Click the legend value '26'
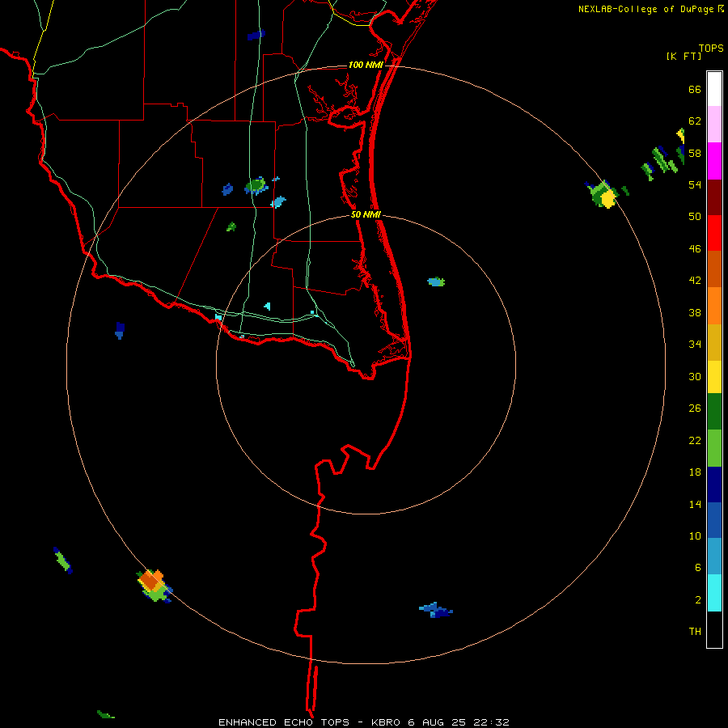Viewport: 728px width, 728px height. (695, 408)
